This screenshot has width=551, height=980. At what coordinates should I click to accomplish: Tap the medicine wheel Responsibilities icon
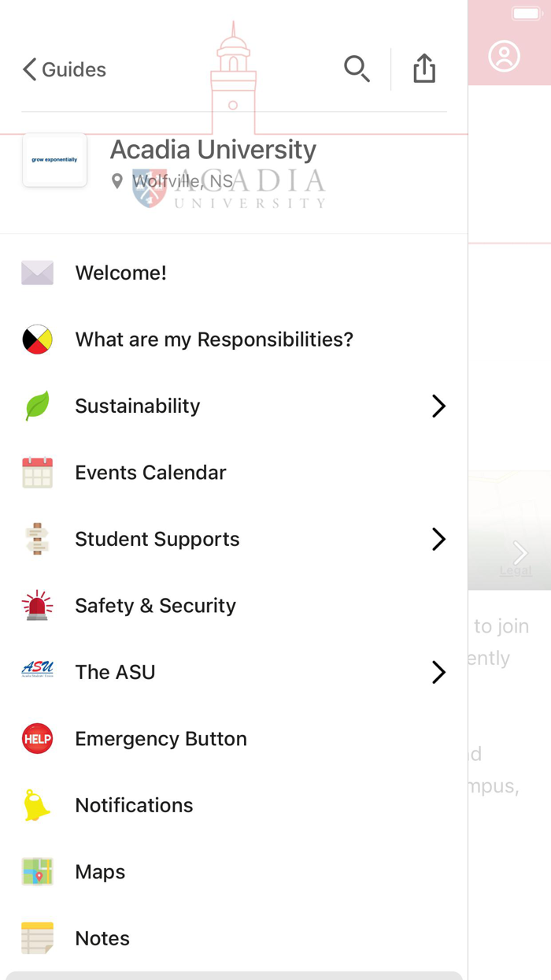click(37, 340)
